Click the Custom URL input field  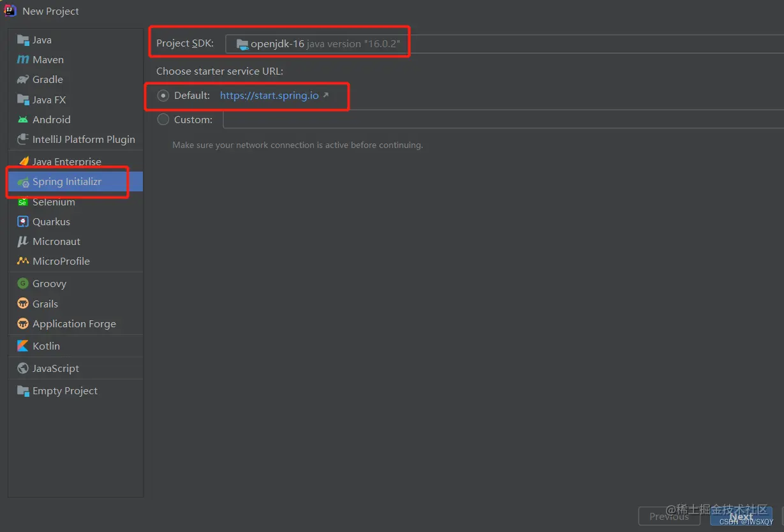(x=503, y=119)
